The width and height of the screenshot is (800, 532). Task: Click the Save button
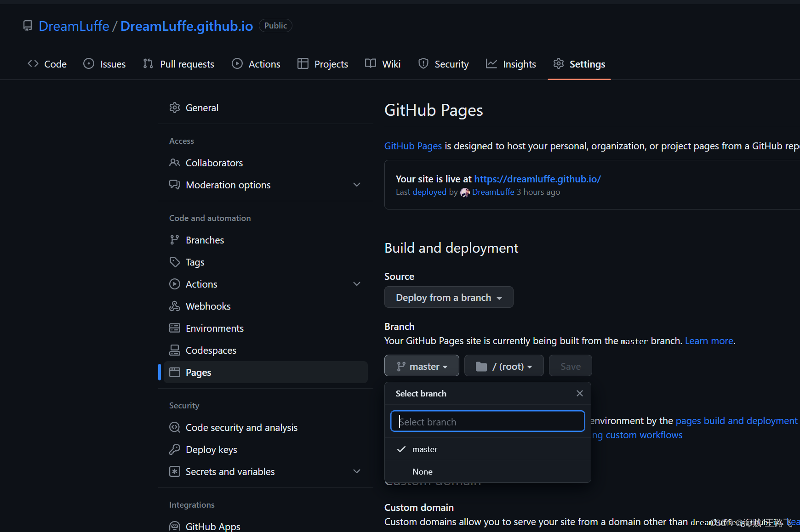click(570, 367)
